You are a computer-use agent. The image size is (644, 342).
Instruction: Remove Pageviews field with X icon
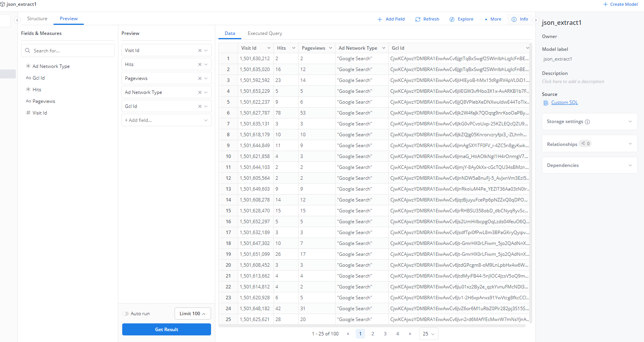tap(200, 78)
